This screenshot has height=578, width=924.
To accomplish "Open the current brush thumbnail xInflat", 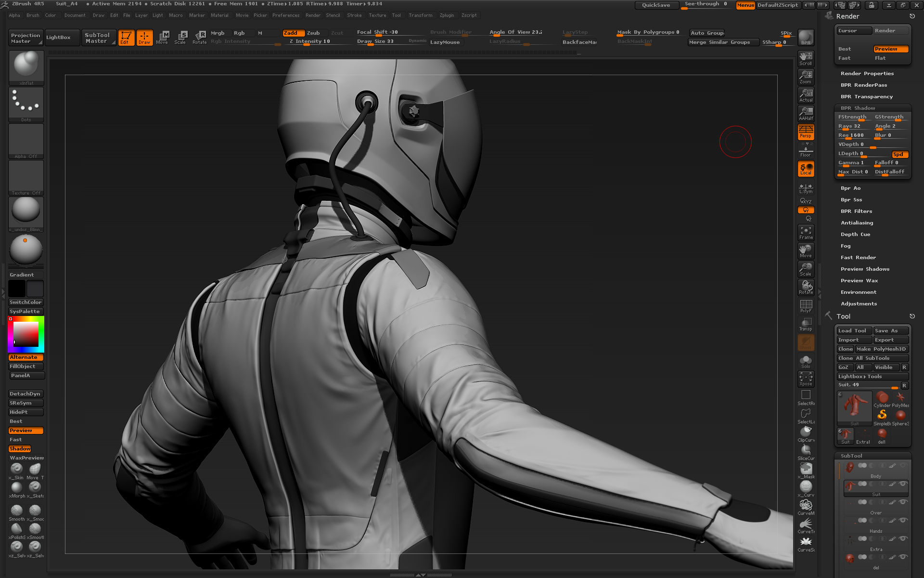I will [26, 67].
